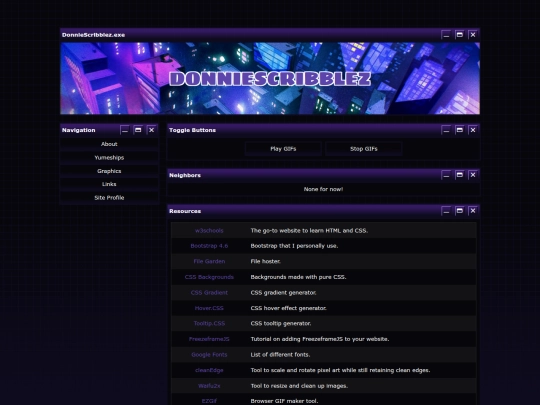Viewport: 540px width, 405px height.
Task: Open the cleanEdge tool link
Action: coord(209,370)
